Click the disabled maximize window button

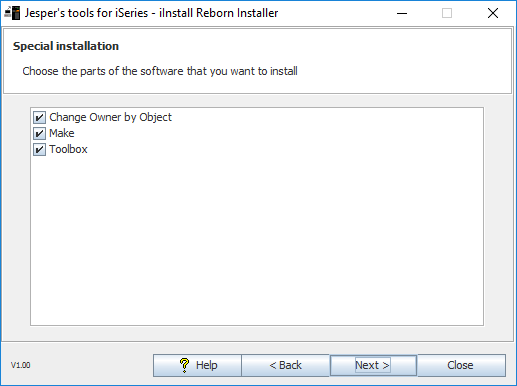coord(447,13)
